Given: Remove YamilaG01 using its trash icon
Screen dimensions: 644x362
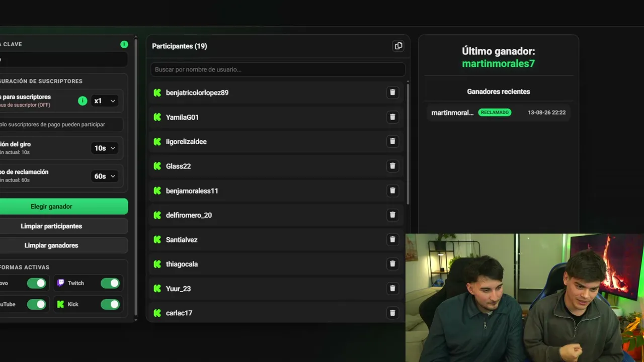Looking at the screenshot, I should 392,117.
